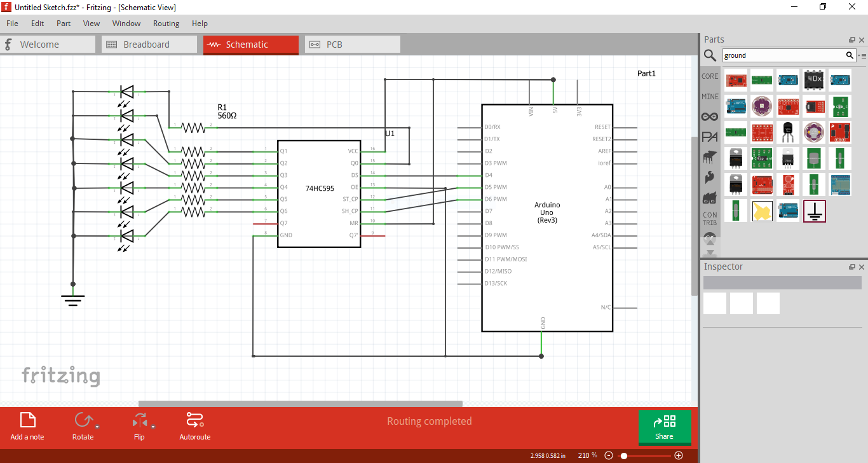The height and width of the screenshot is (463, 868).
Task: Open the CORE parts bin
Action: click(709, 76)
